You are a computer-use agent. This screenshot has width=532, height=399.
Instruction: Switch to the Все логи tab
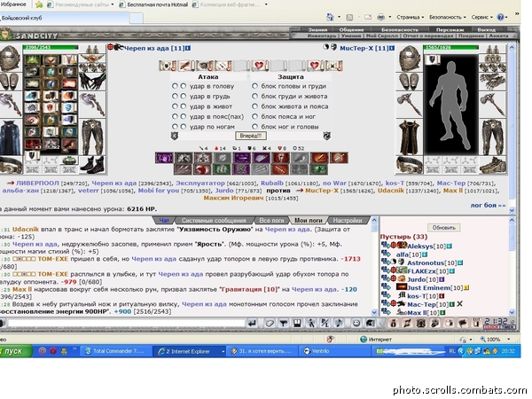[271, 221]
